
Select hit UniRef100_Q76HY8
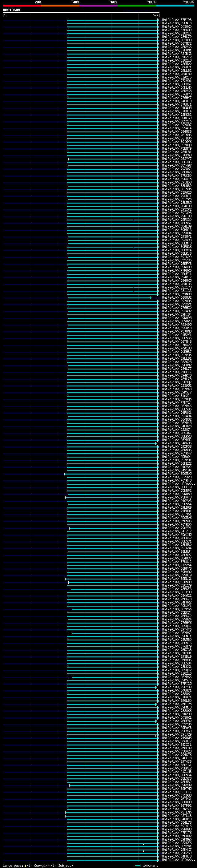point(177,94)
